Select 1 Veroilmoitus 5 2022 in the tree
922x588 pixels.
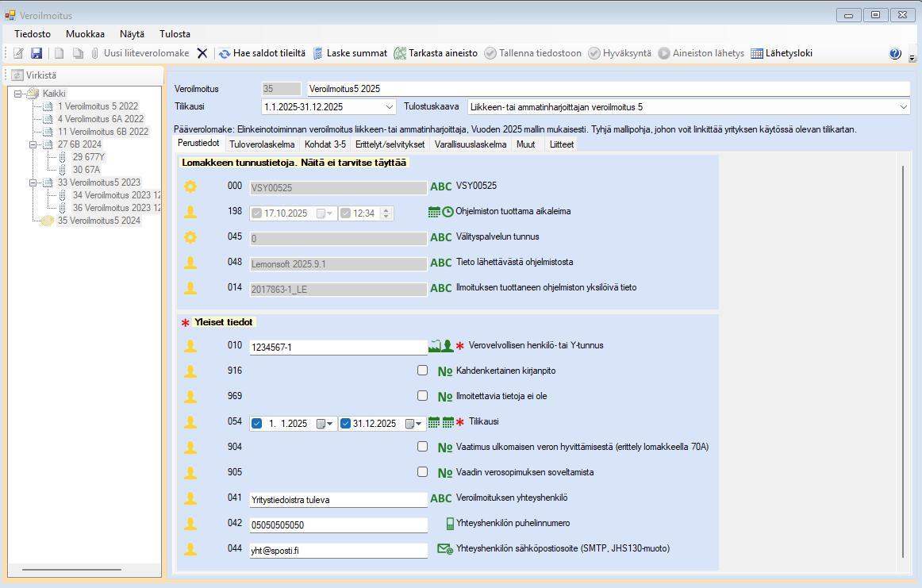(98, 106)
